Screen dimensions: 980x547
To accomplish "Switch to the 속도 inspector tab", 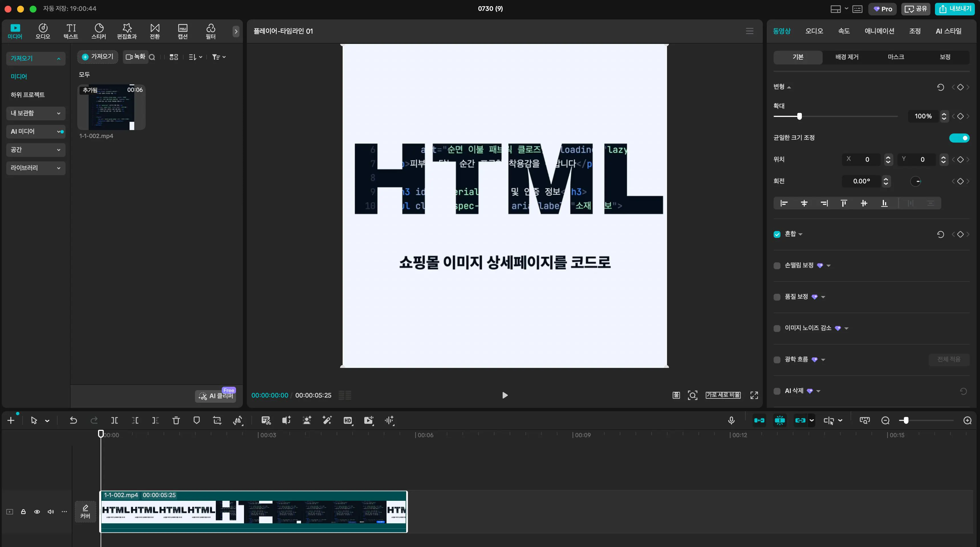I will (844, 31).
